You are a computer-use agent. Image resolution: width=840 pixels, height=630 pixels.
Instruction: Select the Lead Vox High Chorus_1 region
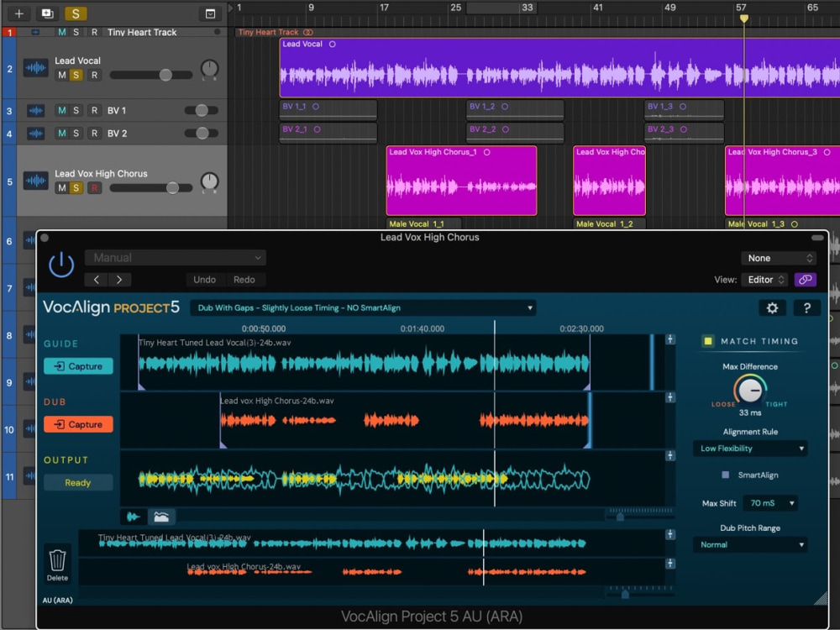click(x=461, y=181)
